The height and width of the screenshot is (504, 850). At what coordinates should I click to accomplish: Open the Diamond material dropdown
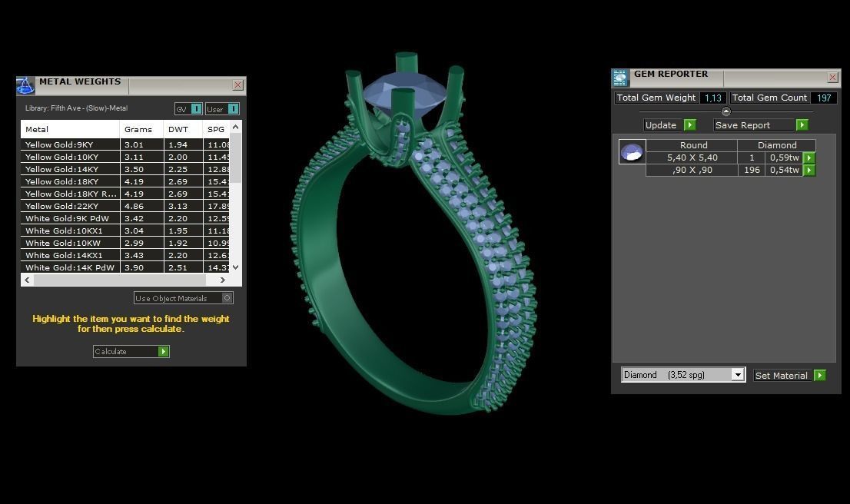point(738,374)
